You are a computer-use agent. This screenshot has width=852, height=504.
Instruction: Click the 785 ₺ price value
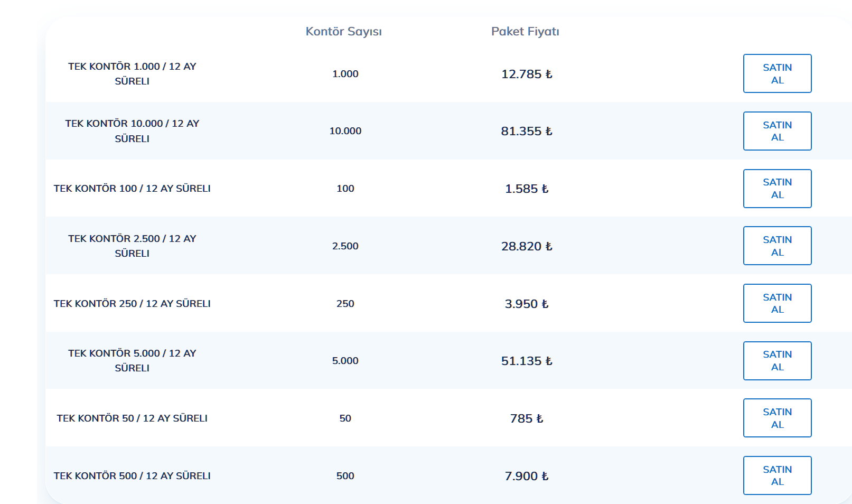pyautogui.click(x=527, y=418)
